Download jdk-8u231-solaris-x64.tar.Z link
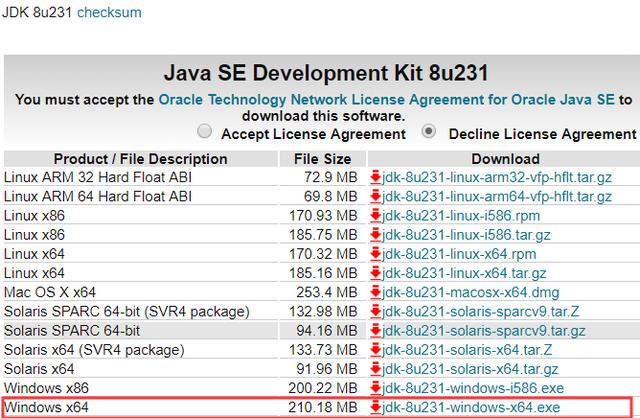 coord(467,350)
